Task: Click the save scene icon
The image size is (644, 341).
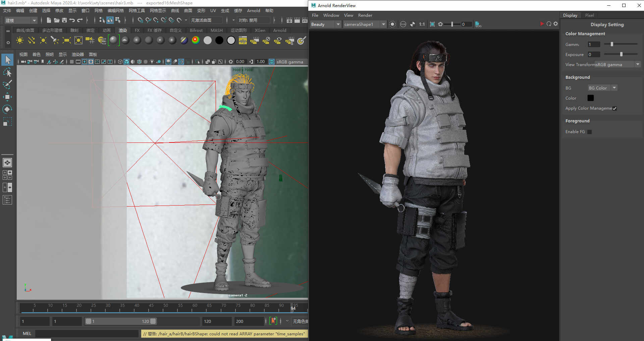Action: pos(64,20)
